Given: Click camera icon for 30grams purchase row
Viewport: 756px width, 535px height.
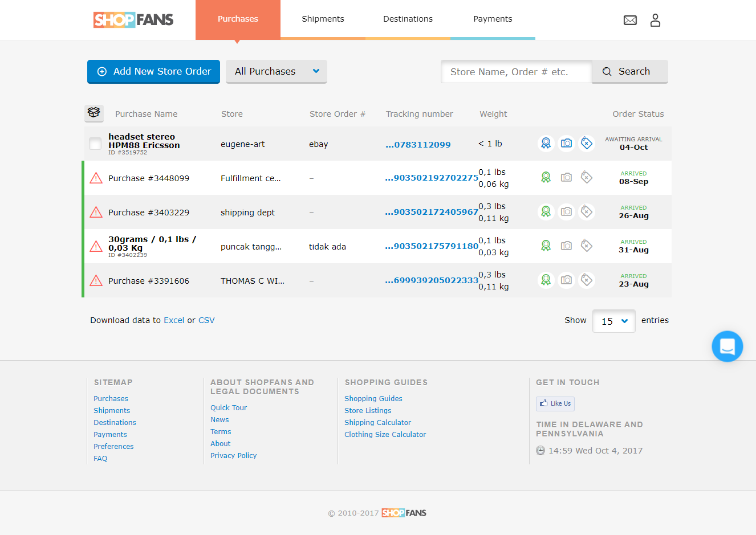Looking at the screenshot, I should pos(566,246).
